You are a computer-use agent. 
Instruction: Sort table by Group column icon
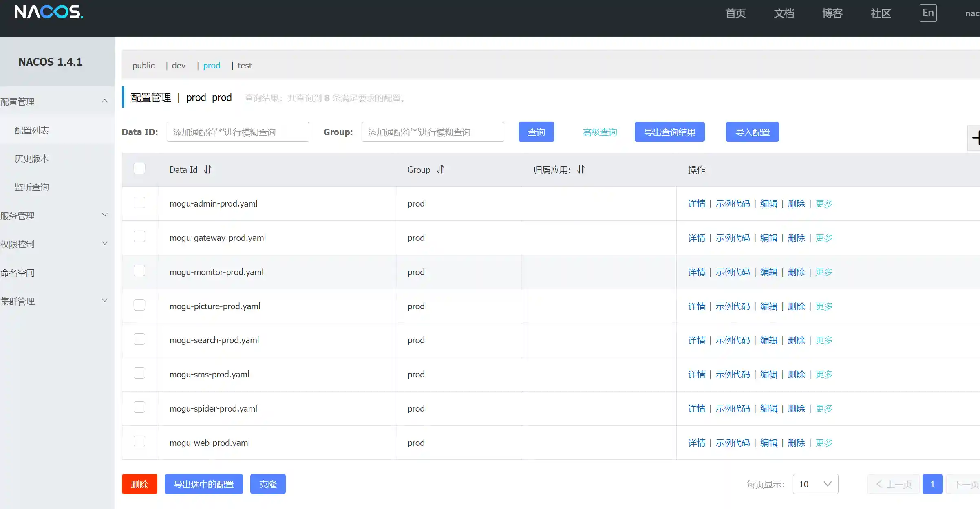tap(441, 169)
